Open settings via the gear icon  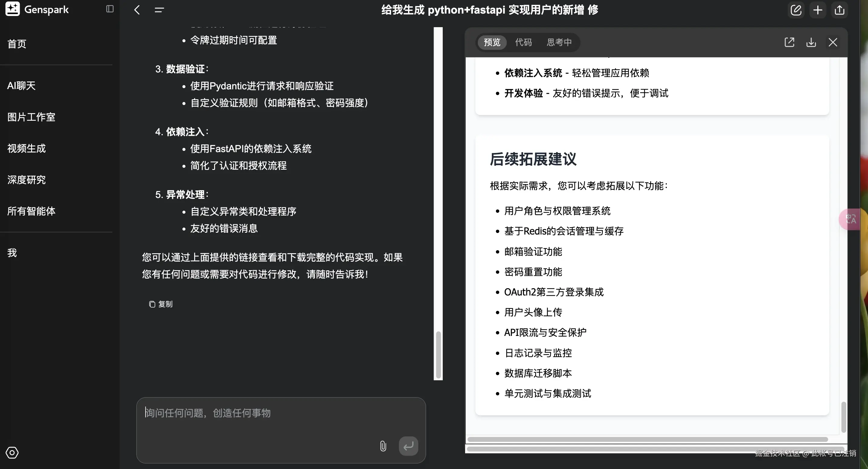[x=12, y=453]
